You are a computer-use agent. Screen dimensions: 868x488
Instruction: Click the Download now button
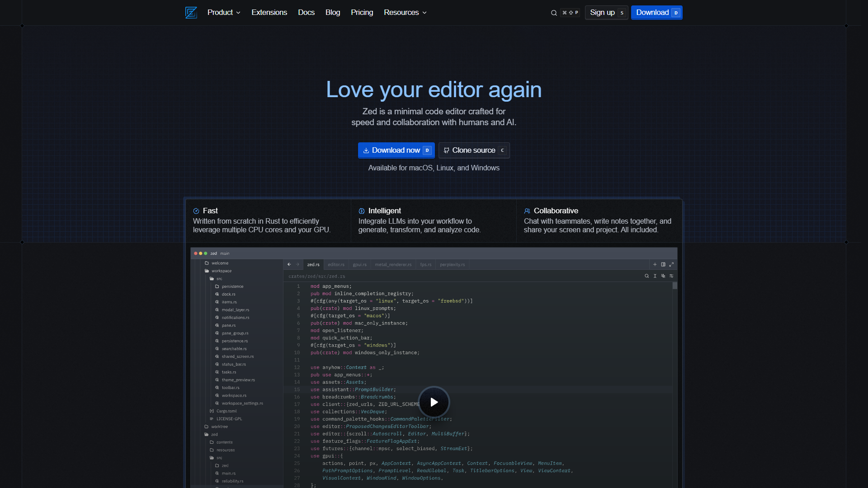(396, 150)
